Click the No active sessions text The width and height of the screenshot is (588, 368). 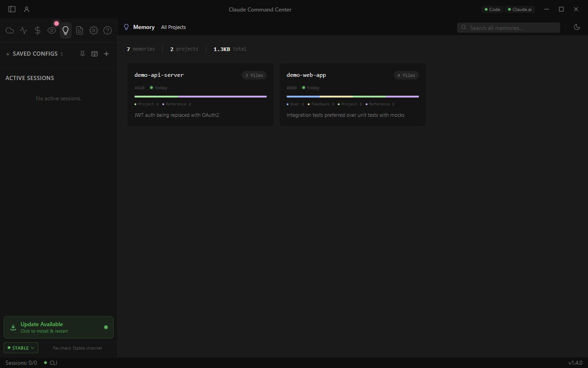(x=59, y=98)
